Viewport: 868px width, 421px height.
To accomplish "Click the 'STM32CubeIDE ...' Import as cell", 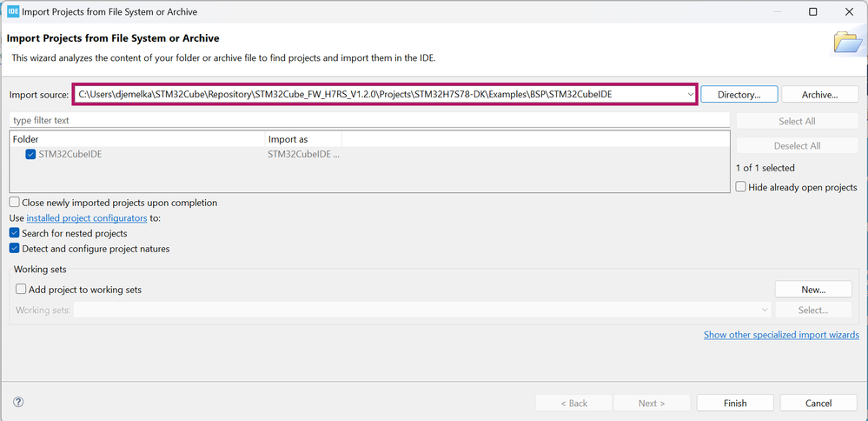I will pos(303,155).
